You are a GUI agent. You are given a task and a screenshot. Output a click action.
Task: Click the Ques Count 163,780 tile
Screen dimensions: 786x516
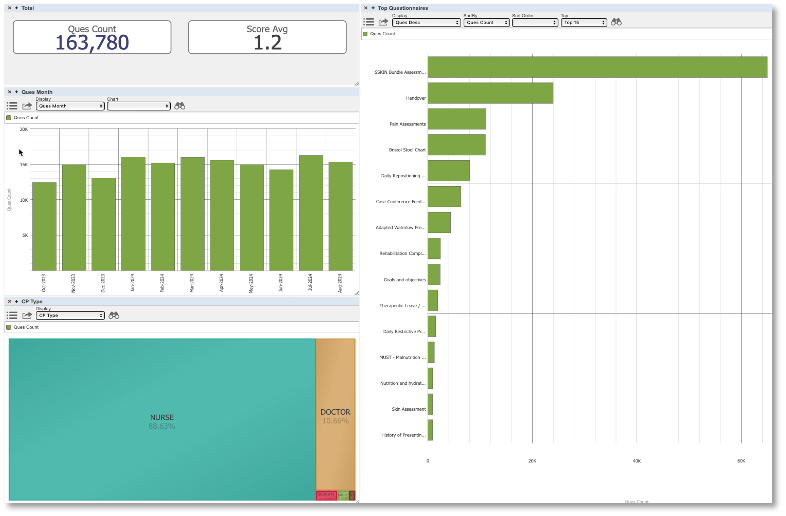[x=92, y=37]
